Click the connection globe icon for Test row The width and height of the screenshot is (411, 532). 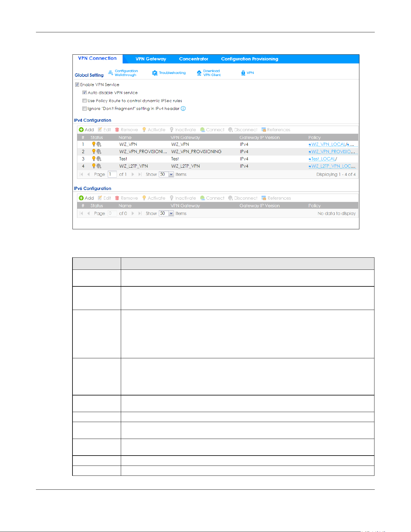coord(99,159)
